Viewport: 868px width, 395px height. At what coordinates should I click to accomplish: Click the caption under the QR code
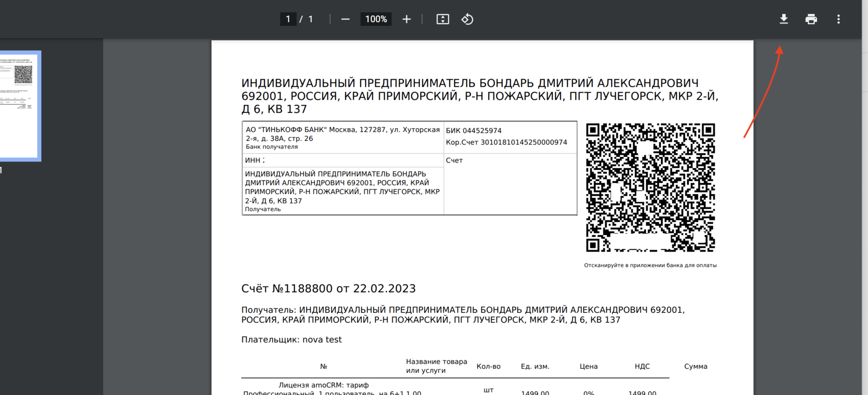pyautogui.click(x=650, y=265)
